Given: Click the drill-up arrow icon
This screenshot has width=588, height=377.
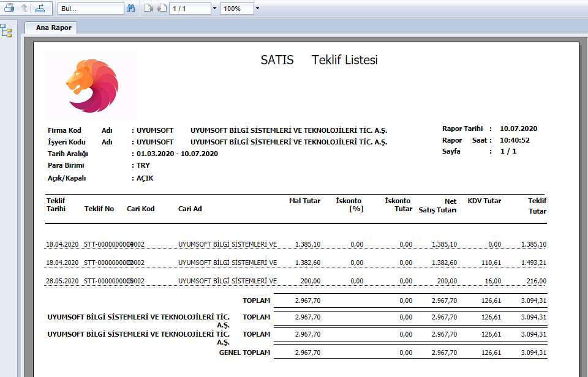Looking at the screenshot, I should [24, 9].
